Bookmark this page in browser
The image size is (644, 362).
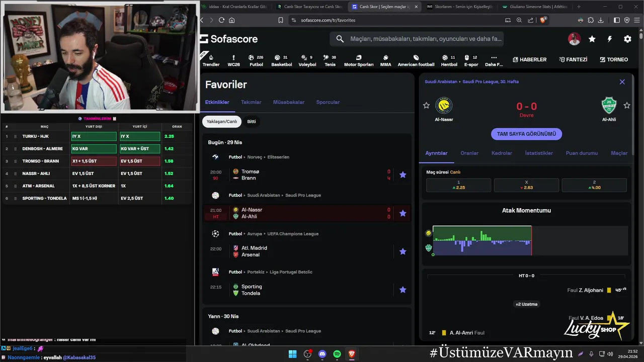(281, 20)
